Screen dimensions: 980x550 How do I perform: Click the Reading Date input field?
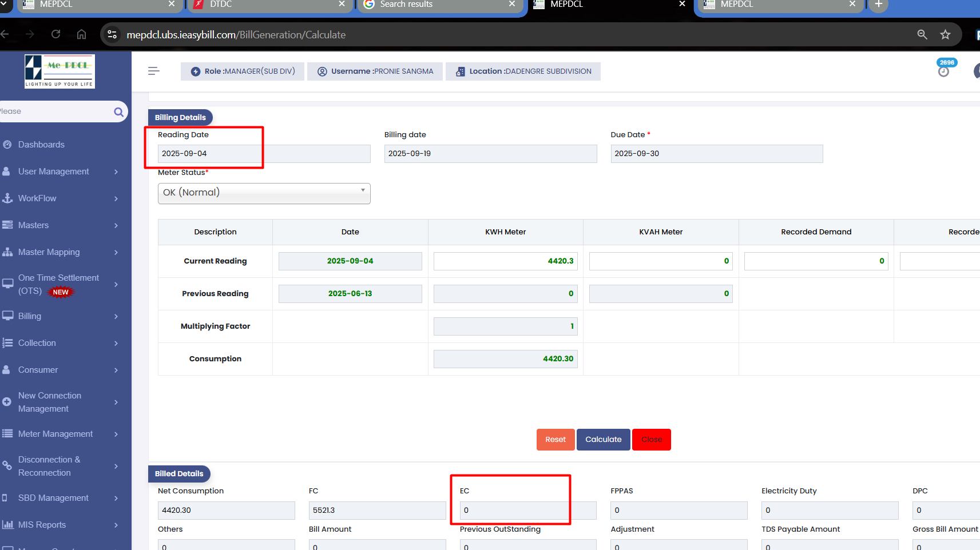[264, 154]
